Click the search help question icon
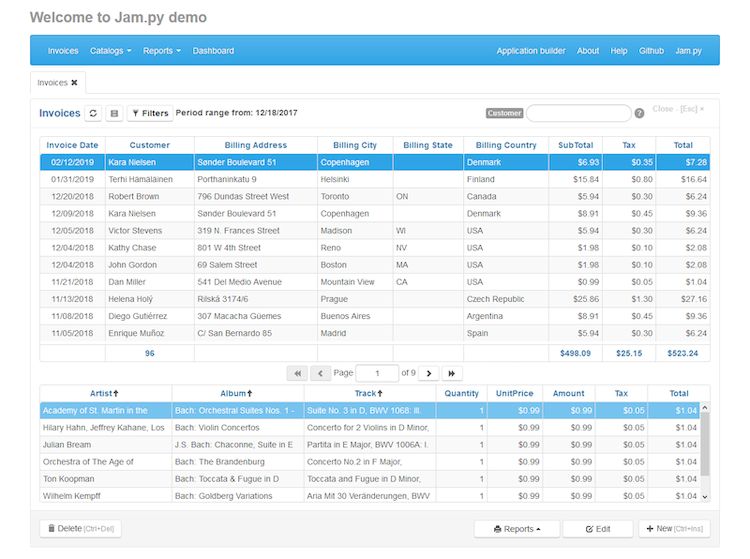This screenshot has height=559, width=750. click(639, 113)
